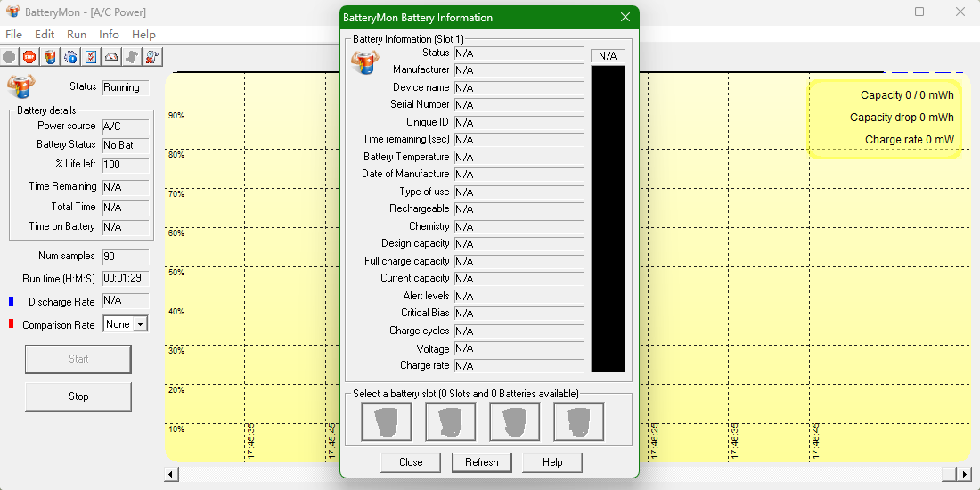980x490 pixels.
Task: Click the gear with exclamation toolbar icon
Action: click(x=70, y=57)
